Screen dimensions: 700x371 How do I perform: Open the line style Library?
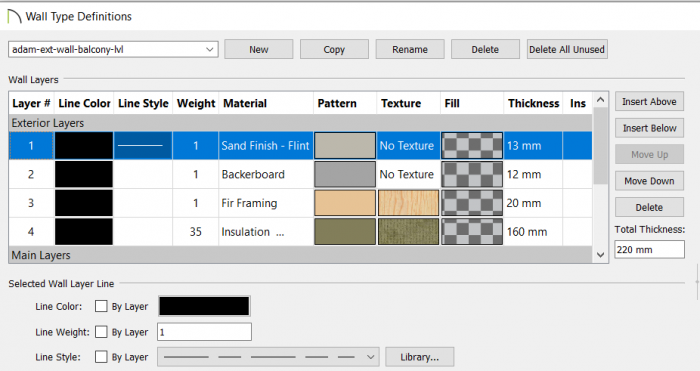[420, 357]
